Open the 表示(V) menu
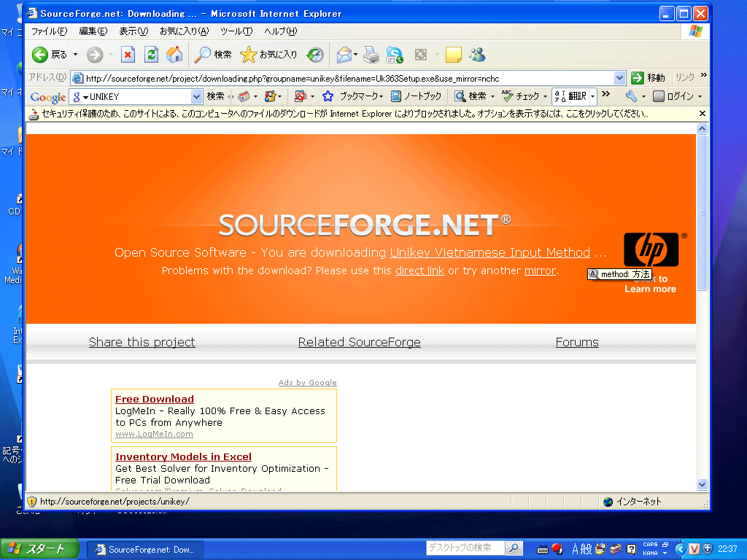This screenshot has height=560, width=747. pyautogui.click(x=133, y=31)
